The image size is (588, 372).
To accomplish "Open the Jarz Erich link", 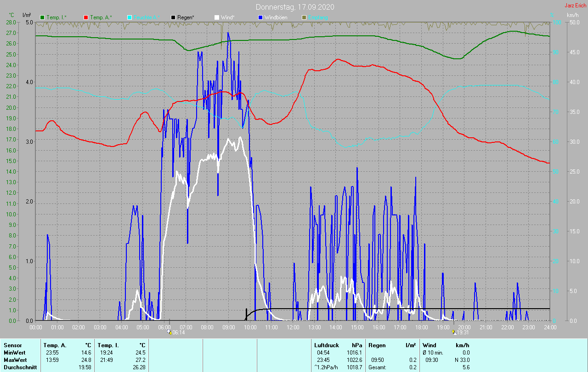I will pyautogui.click(x=575, y=6).
